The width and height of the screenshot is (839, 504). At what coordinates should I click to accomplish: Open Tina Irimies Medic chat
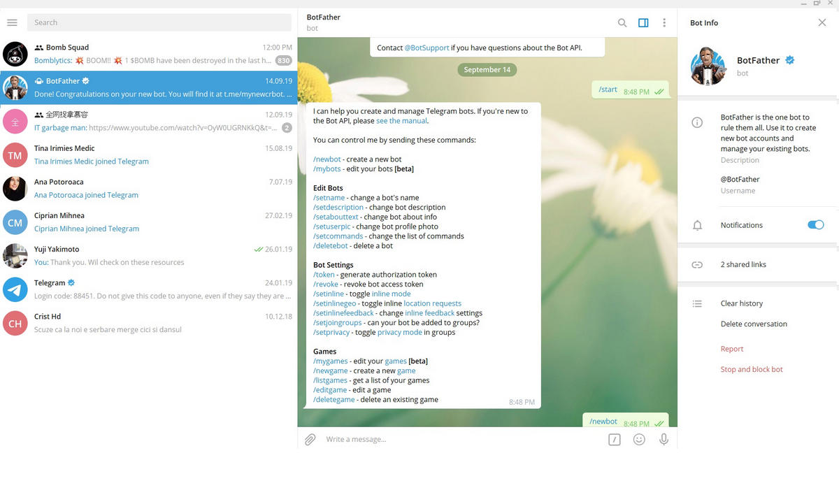(x=148, y=154)
